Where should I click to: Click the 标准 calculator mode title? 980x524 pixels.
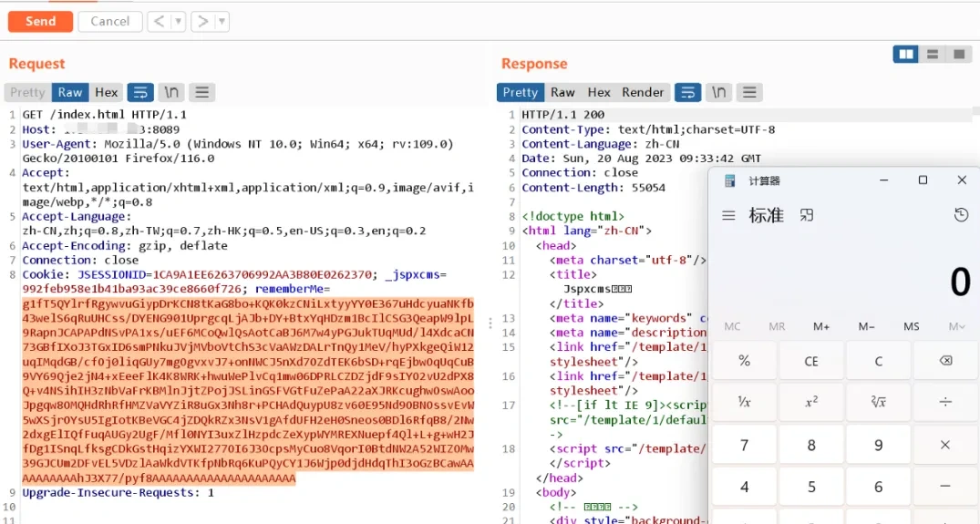767,215
